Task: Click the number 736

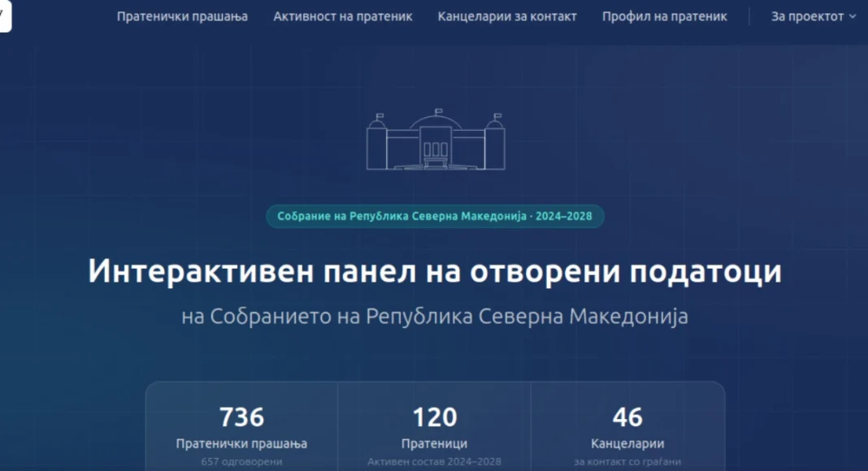Action: tap(241, 417)
